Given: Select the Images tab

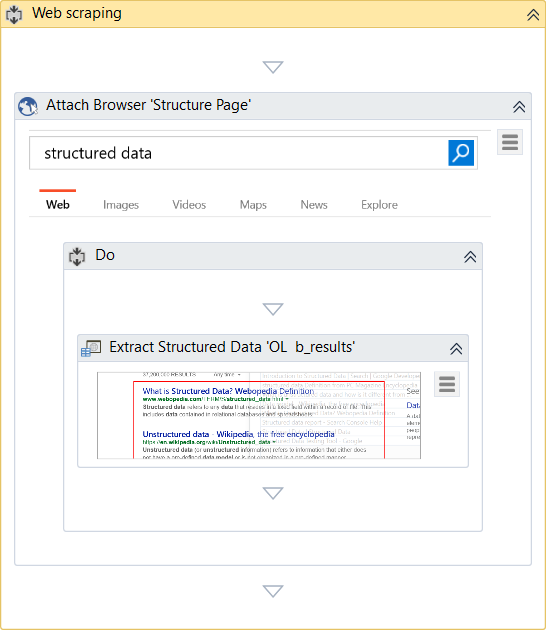Looking at the screenshot, I should point(121,205).
